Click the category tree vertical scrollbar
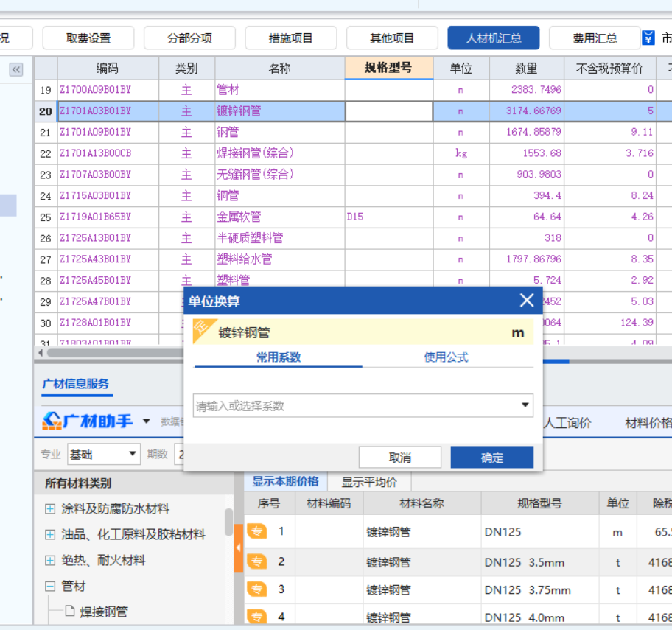 tap(228, 522)
